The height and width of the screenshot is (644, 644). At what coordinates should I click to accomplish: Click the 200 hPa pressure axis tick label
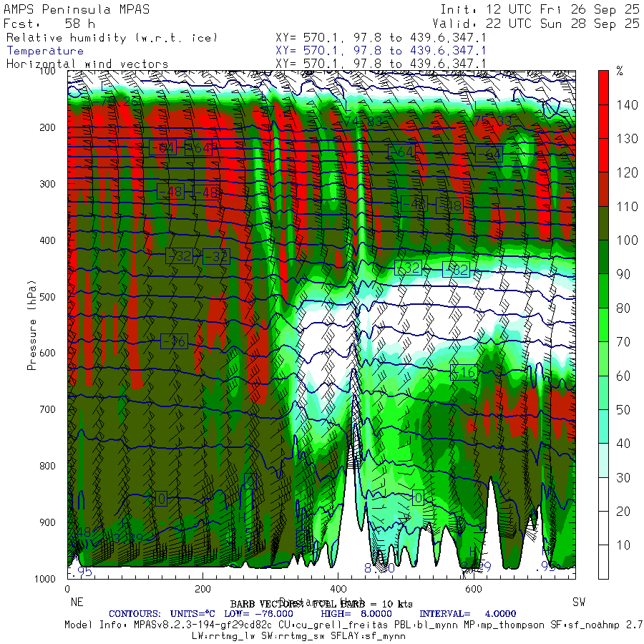click(47, 127)
